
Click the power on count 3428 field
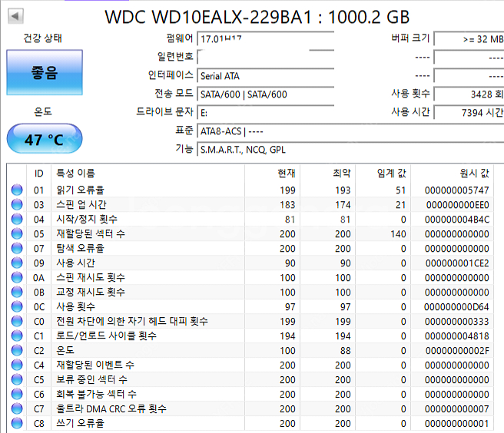click(469, 94)
